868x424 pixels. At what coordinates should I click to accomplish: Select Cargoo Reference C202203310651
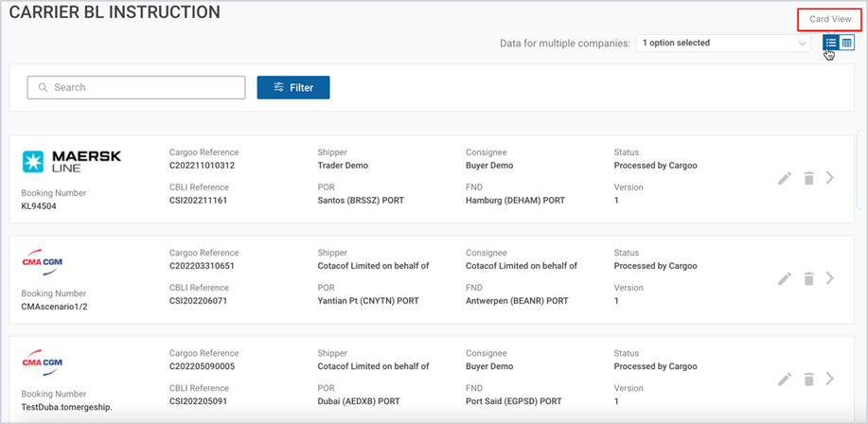click(202, 266)
